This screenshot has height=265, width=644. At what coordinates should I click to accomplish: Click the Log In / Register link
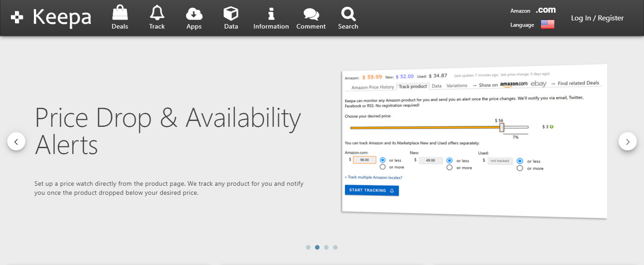(597, 18)
